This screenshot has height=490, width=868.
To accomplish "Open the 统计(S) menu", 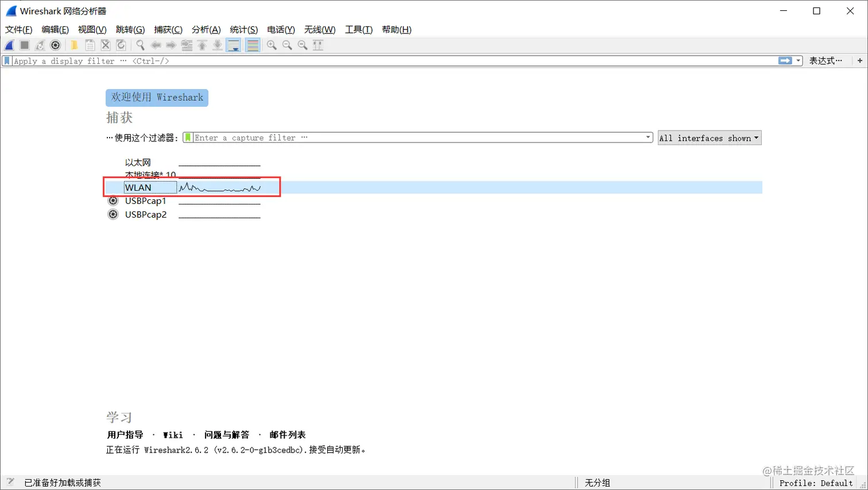I will 244,30.
